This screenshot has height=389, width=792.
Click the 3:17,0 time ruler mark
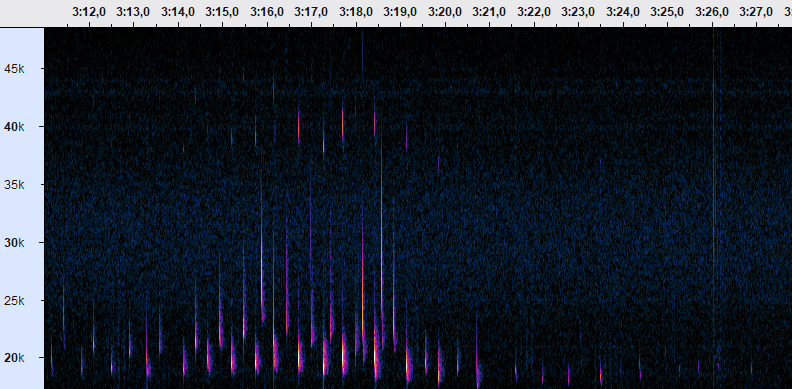click(311, 12)
